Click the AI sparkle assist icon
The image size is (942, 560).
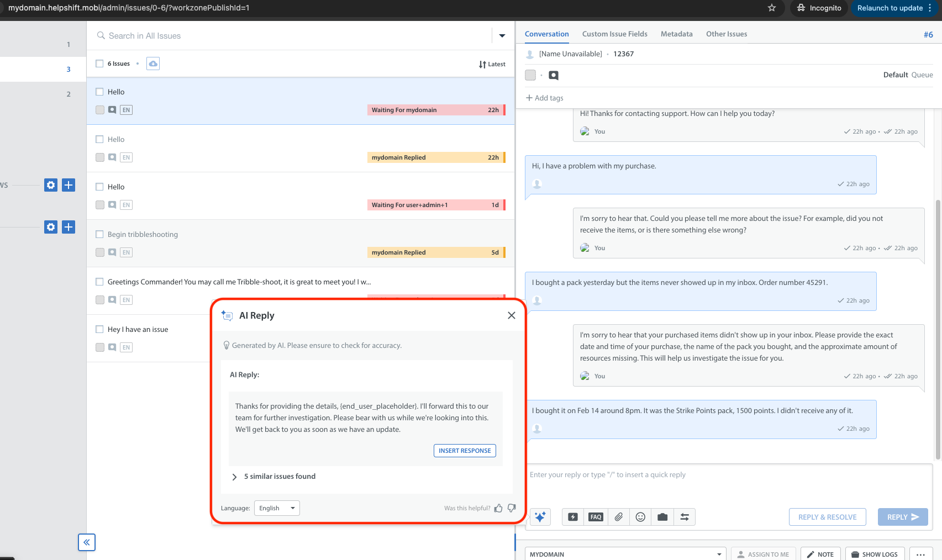tap(540, 517)
